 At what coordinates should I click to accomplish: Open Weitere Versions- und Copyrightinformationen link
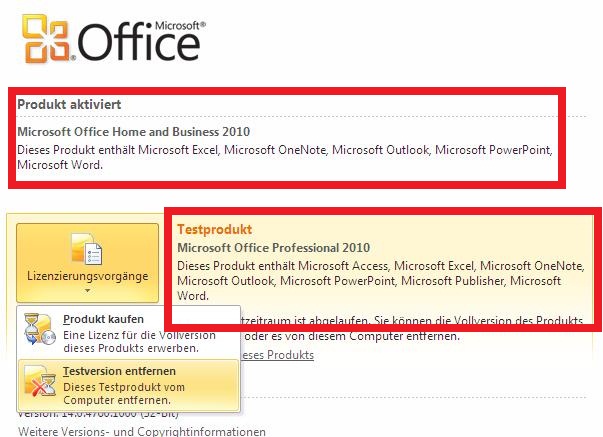(142, 431)
